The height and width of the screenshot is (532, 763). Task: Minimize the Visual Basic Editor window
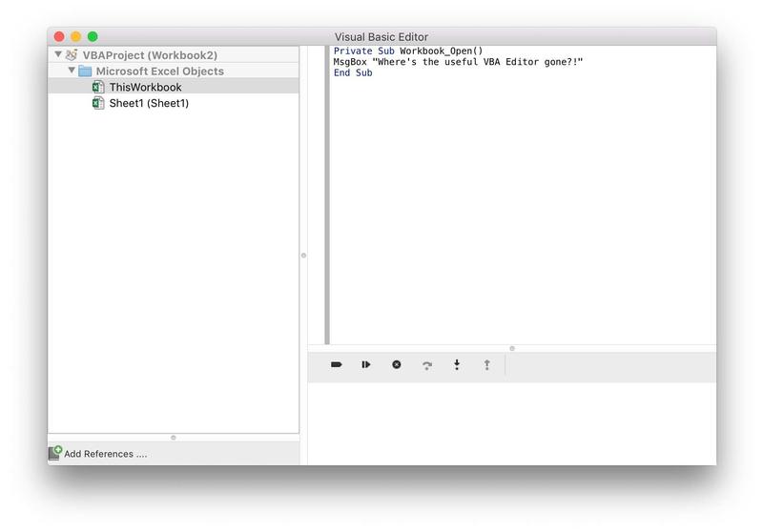click(x=76, y=36)
